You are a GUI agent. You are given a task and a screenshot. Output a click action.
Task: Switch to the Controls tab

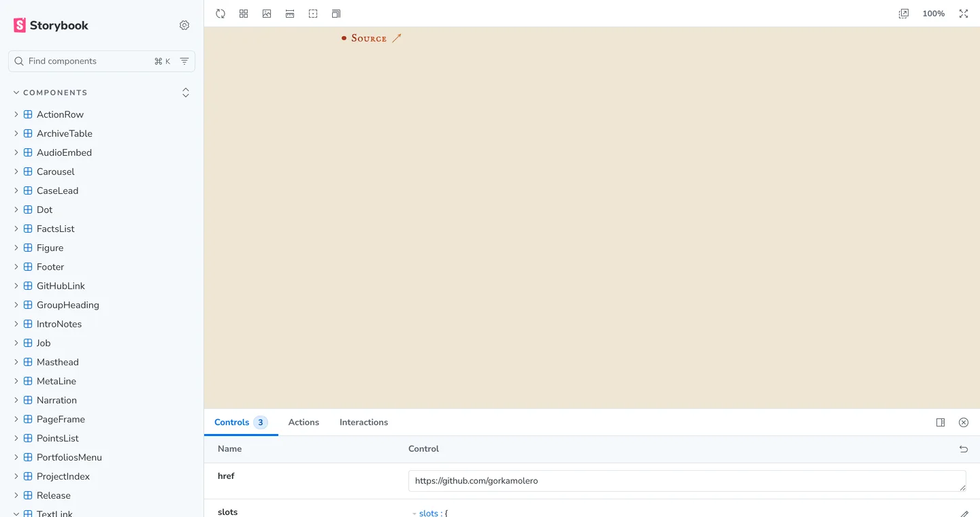point(241,422)
